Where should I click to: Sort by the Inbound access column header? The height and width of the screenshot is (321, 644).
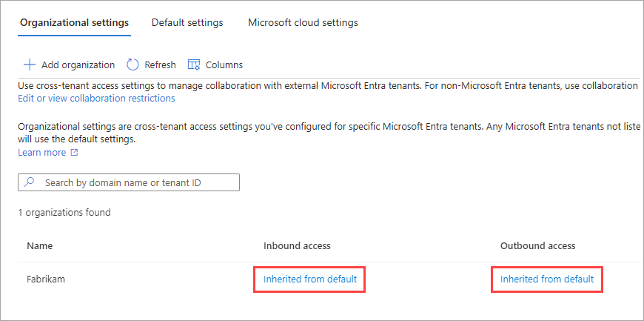click(297, 245)
